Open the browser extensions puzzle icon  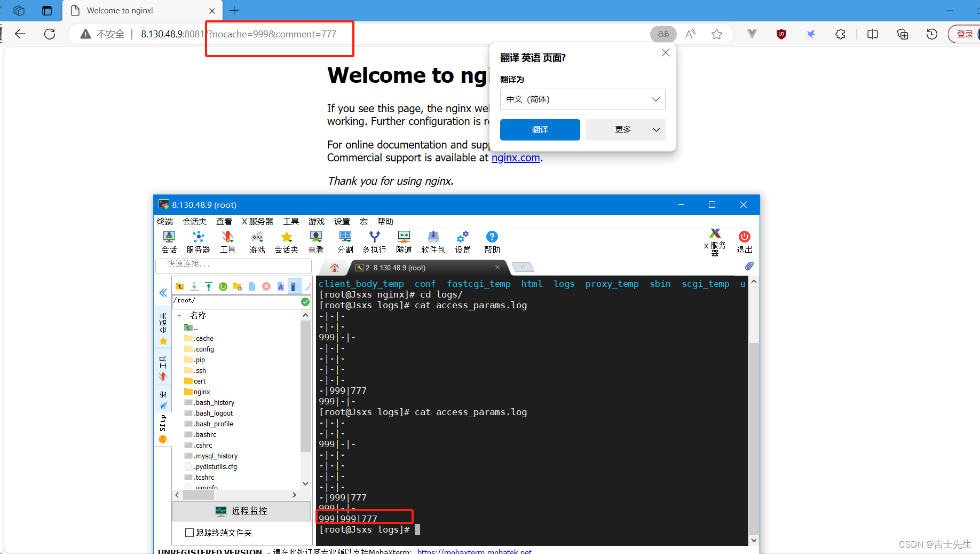pos(841,34)
